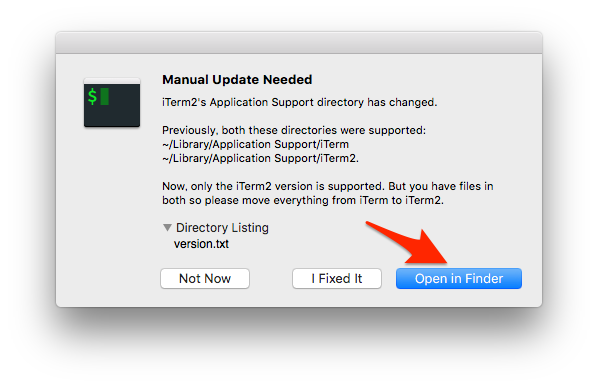This screenshot has width=598, height=387.
Task: Click the Application Support/iTerm path line
Action: (256, 144)
